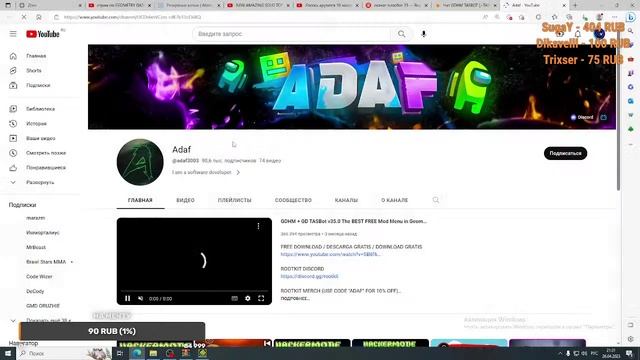Image resolution: width=640 pixels, height=360 pixels.
Task: Open the video's three-dot menu
Action: (x=258, y=226)
